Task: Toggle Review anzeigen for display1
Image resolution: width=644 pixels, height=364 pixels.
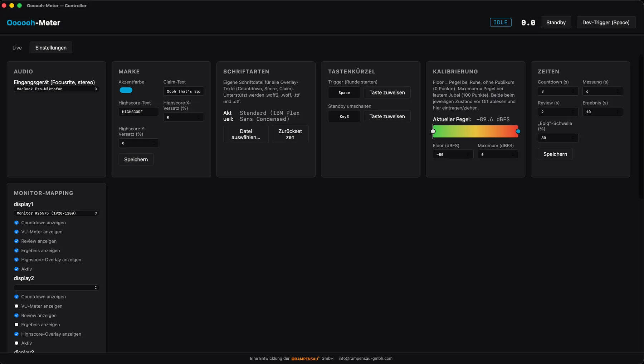Action: [16, 241]
